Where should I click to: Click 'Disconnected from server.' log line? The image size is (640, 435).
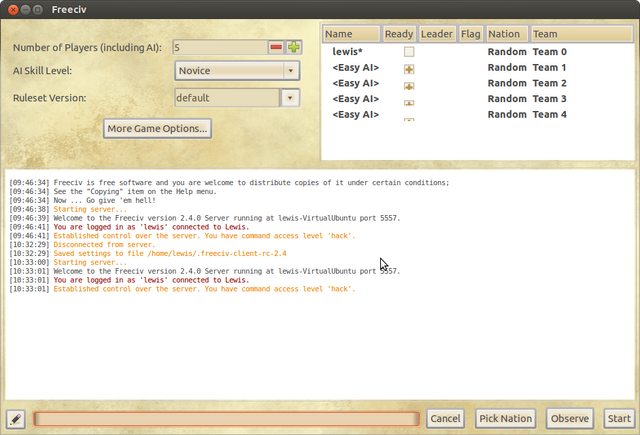(x=104, y=244)
